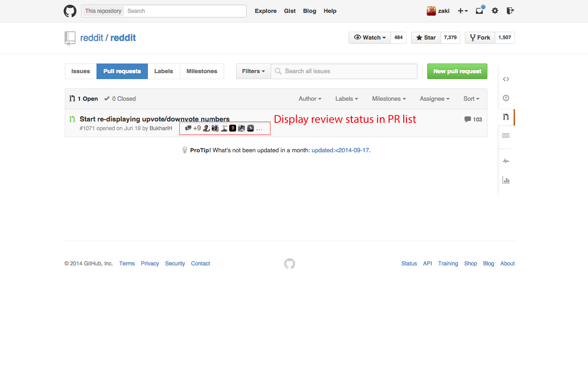Open Explore in top navigation
Image resolution: width=588 pixels, height=368 pixels.
click(x=266, y=11)
